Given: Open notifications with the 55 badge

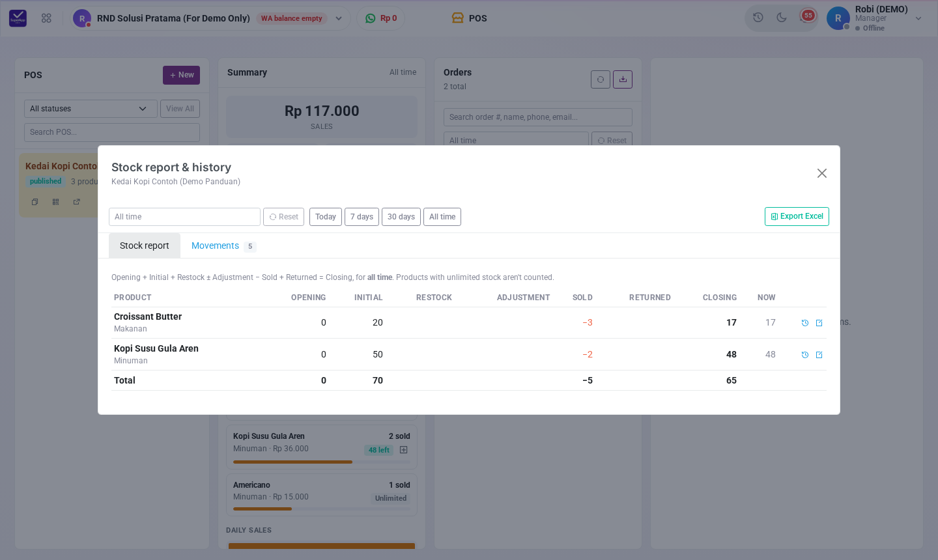Looking at the screenshot, I should click(x=807, y=16).
